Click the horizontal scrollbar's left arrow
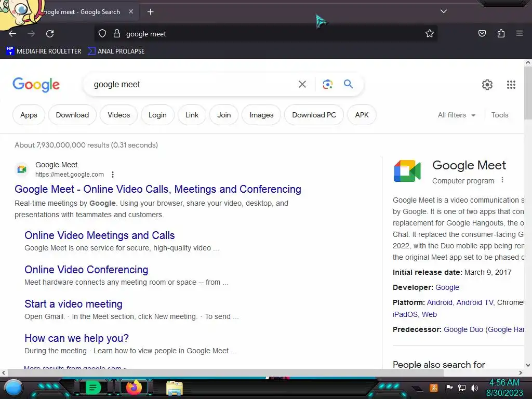The image size is (532, 399). [4, 373]
